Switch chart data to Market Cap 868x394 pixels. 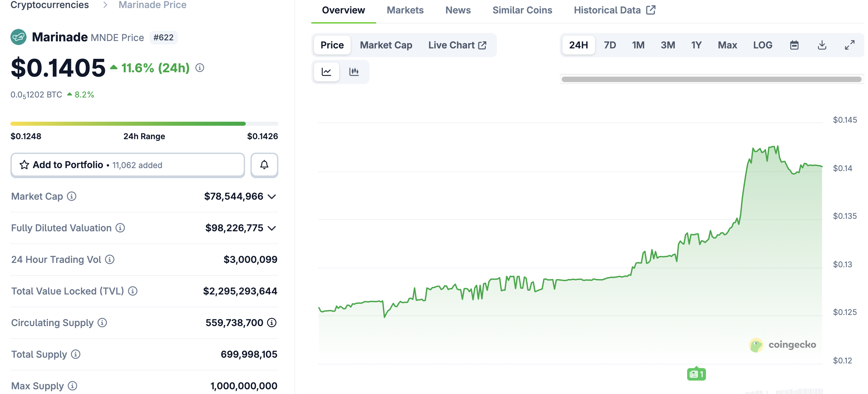tap(386, 44)
